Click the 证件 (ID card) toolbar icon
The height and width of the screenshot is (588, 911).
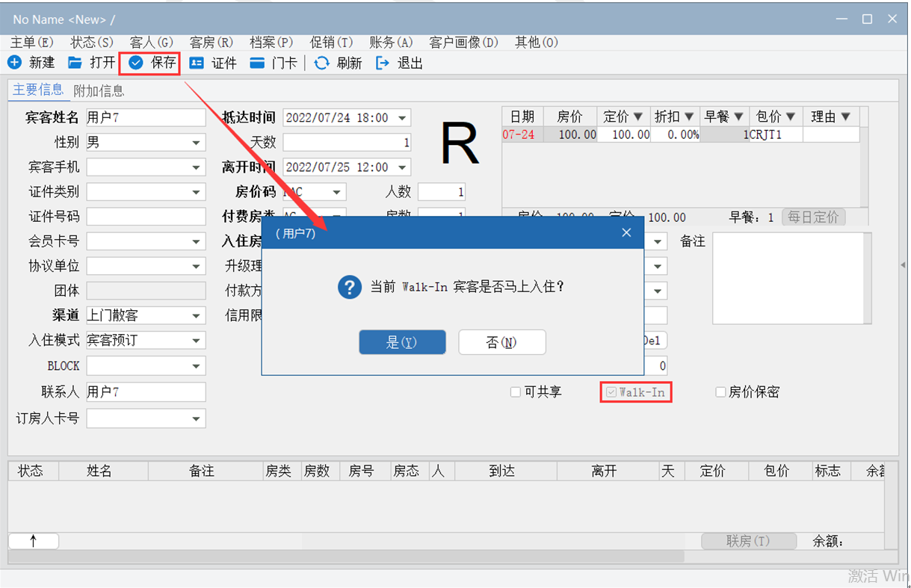197,63
